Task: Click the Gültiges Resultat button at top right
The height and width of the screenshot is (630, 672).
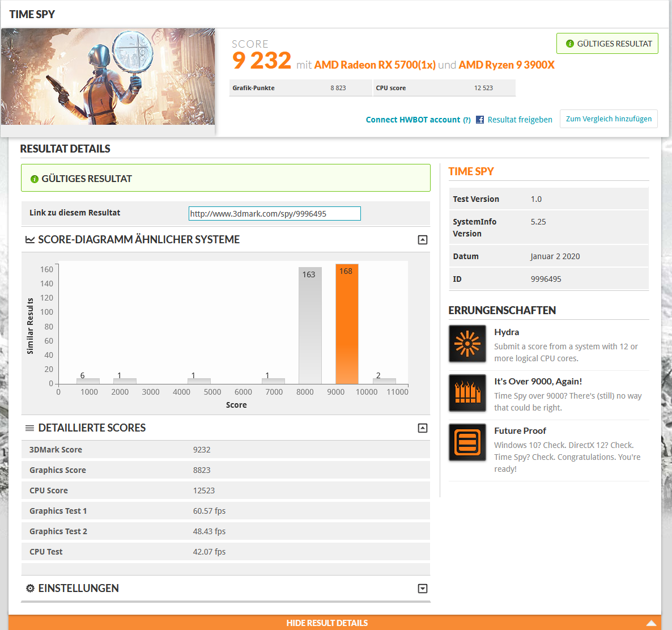Action: coord(607,43)
